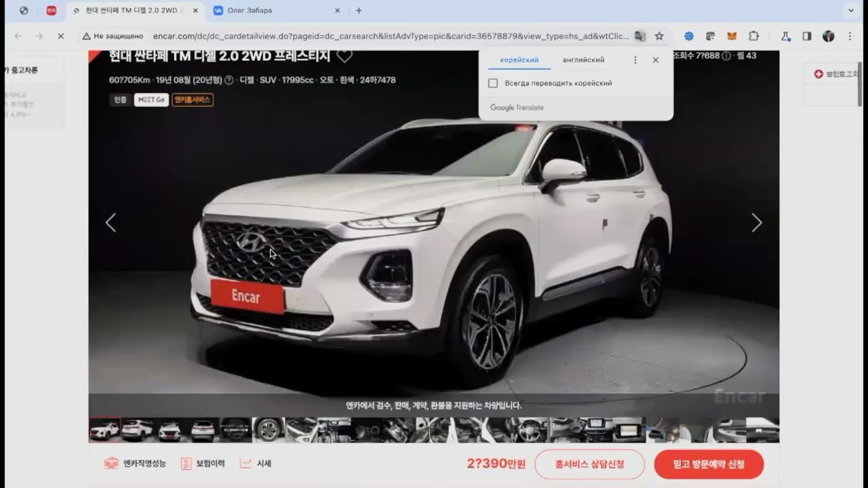The width and height of the screenshot is (868, 488).
Task: Open the Chrome Labs flask icon
Action: 786,36
